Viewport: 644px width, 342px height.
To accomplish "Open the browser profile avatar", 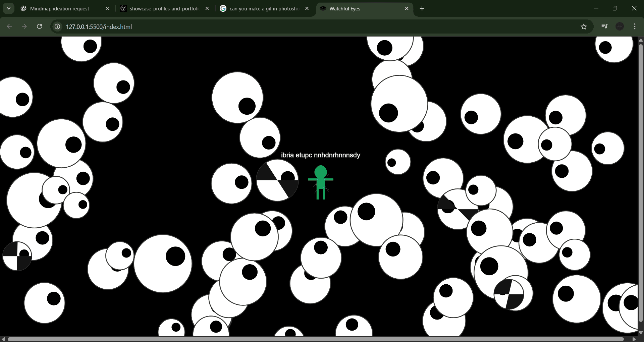I will pos(620,26).
